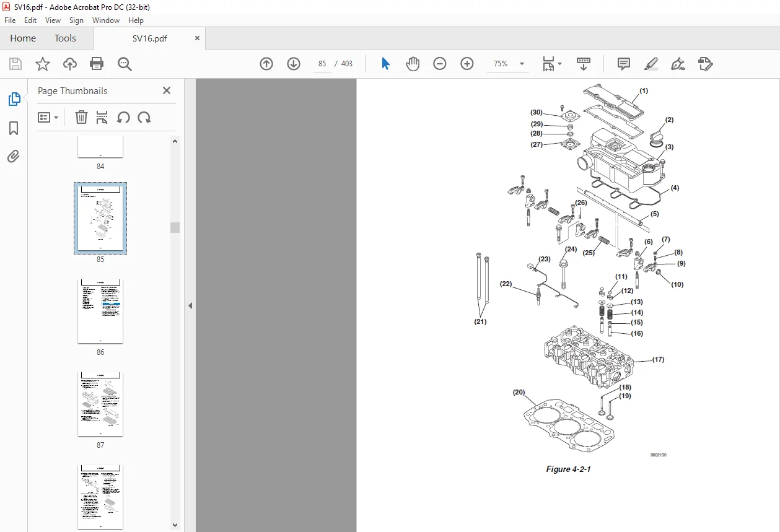Image resolution: width=780 pixels, height=532 pixels.
Task: Open Page Thumbnails sidebar icon
Action: click(14, 99)
